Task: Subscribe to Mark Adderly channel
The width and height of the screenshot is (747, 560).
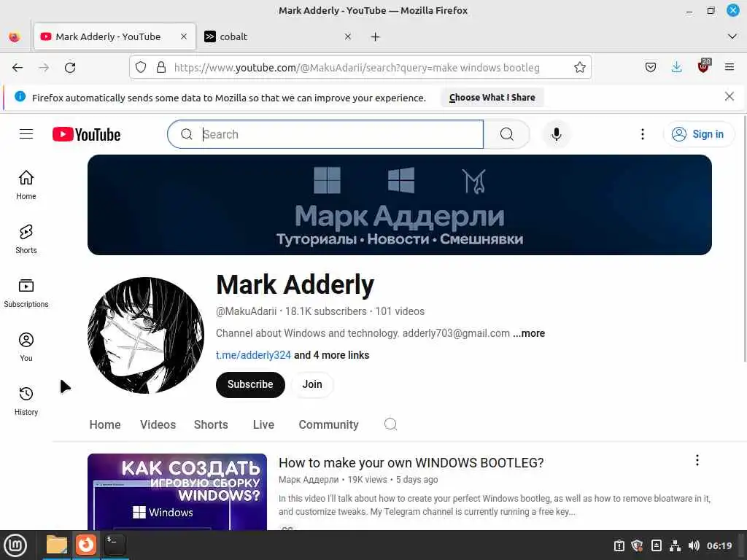Action: click(x=250, y=384)
